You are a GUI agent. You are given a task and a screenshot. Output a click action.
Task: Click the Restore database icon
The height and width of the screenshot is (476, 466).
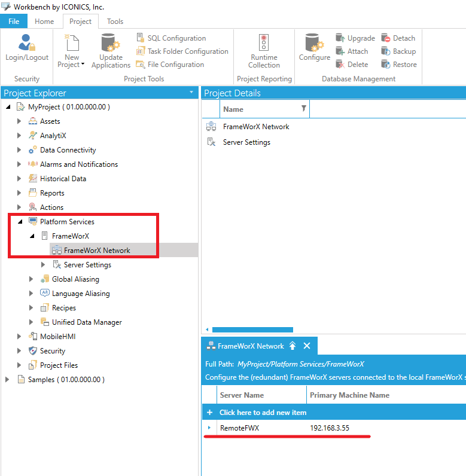[x=386, y=65]
